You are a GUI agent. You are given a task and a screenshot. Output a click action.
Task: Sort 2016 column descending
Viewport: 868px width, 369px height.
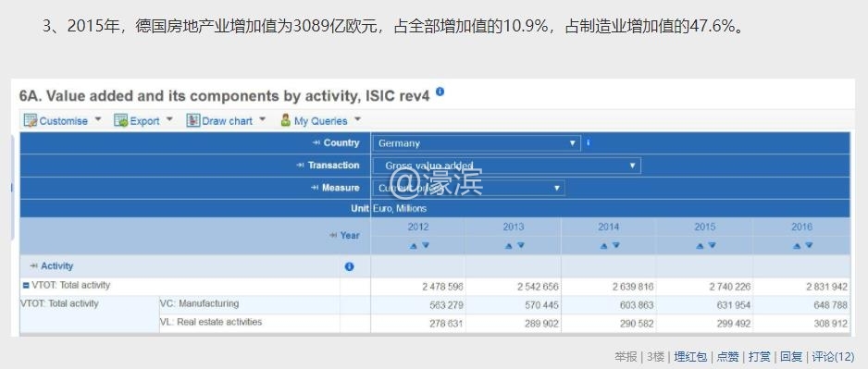point(809,246)
